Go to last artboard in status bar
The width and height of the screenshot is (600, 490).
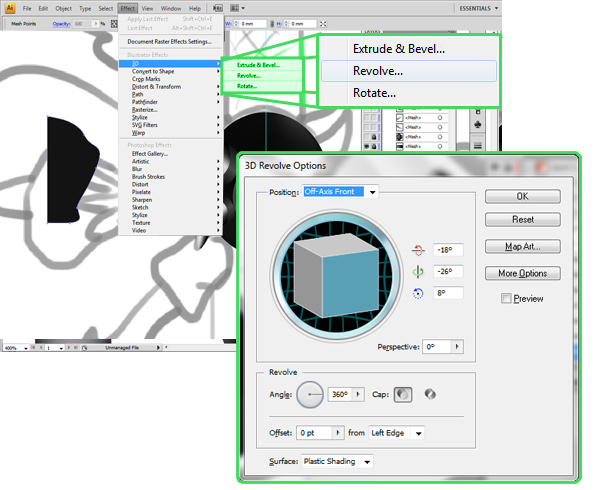pos(76,348)
